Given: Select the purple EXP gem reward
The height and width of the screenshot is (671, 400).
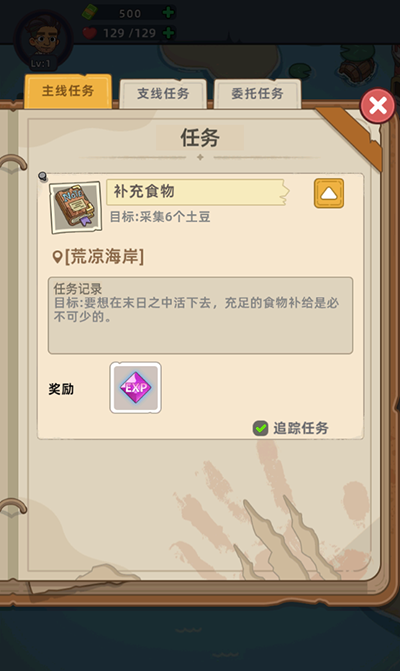Looking at the screenshot, I should click(135, 388).
